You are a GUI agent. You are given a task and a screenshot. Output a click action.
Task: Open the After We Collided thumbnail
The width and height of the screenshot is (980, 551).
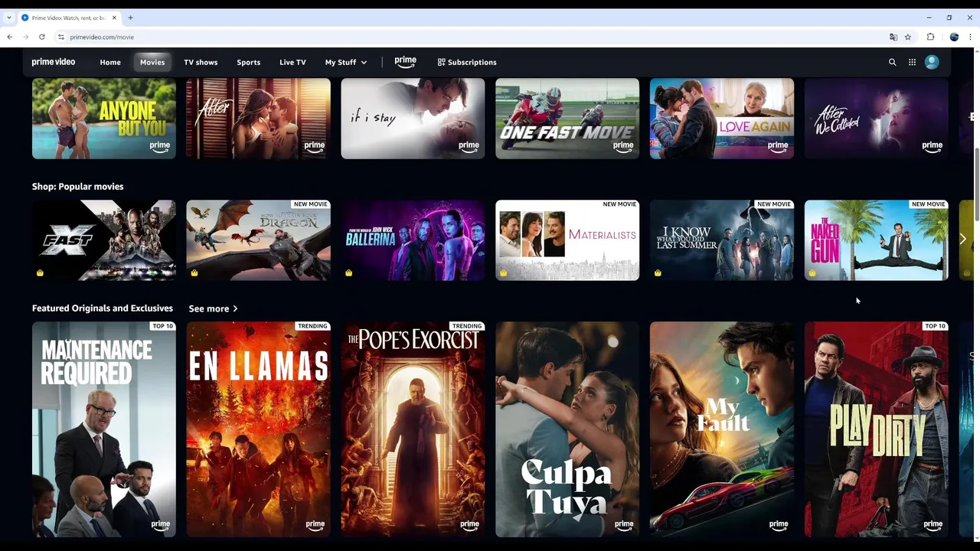click(x=877, y=119)
